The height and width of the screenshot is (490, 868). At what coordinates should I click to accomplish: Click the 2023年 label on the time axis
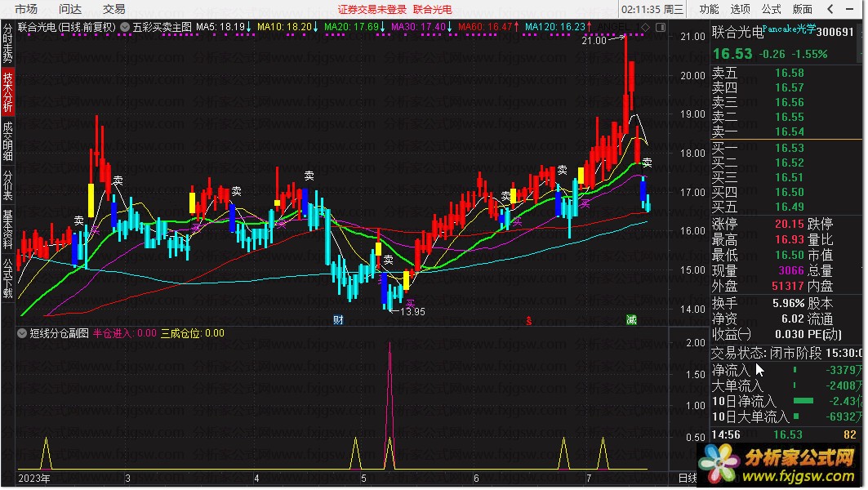[x=34, y=479]
